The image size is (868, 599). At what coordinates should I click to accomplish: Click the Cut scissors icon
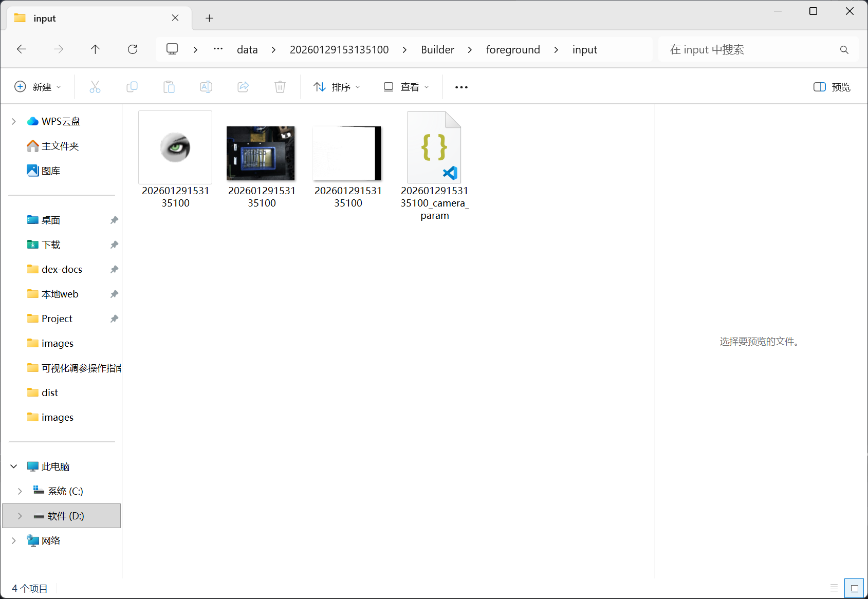95,87
